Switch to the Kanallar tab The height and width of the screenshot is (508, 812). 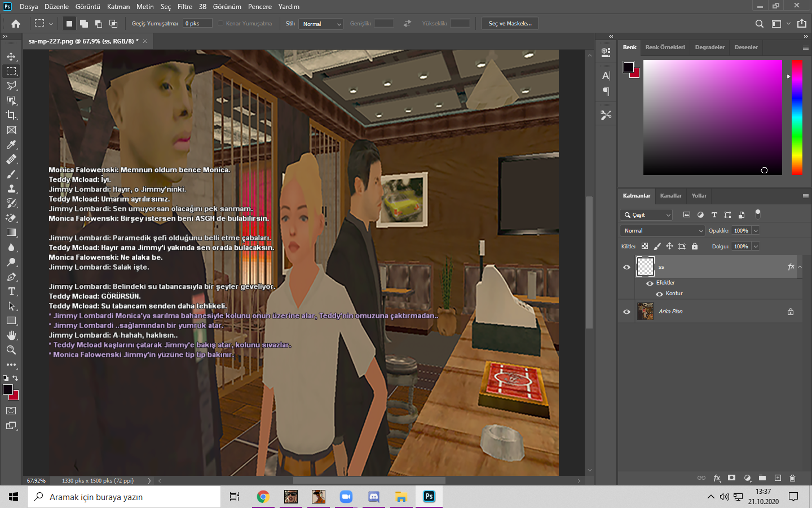671,196
